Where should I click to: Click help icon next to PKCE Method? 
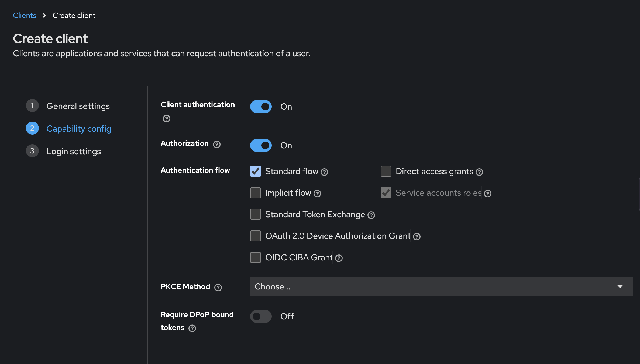tap(218, 288)
